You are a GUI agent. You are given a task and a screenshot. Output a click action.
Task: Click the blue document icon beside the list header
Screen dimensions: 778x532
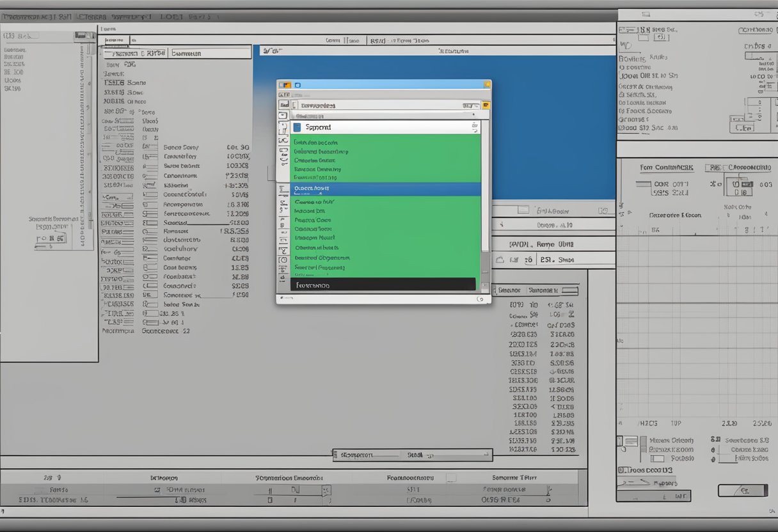pos(298,127)
